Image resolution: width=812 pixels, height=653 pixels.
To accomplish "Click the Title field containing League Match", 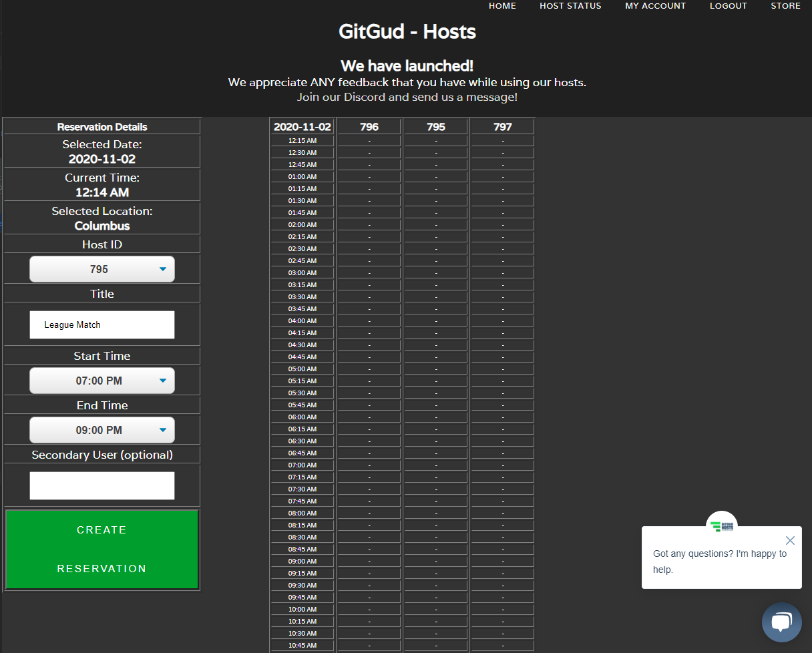I will point(102,324).
